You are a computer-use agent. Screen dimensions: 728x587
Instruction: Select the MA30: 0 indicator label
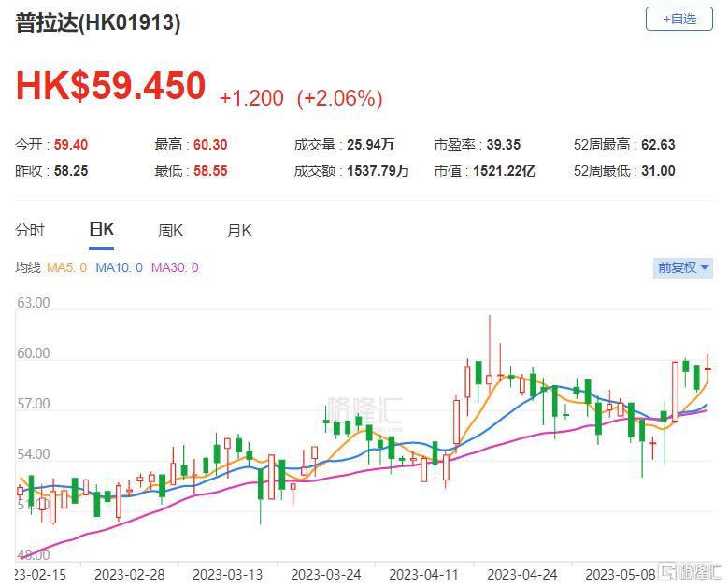point(175,267)
